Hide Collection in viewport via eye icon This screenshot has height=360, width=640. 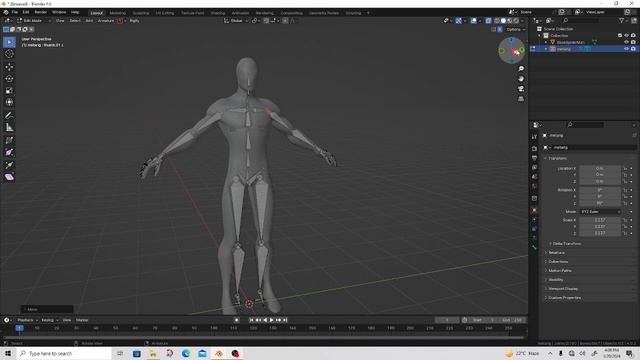pyautogui.click(x=626, y=36)
